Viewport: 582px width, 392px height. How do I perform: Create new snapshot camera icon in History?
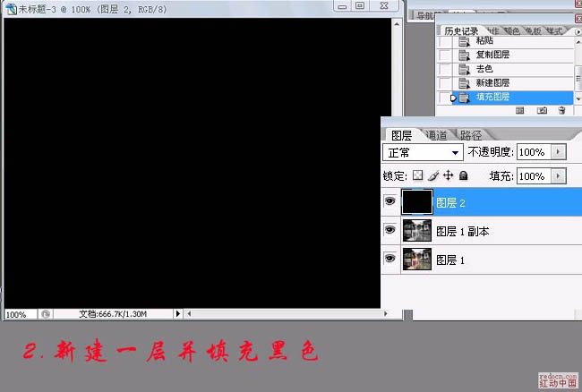pyautogui.click(x=542, y=110)
